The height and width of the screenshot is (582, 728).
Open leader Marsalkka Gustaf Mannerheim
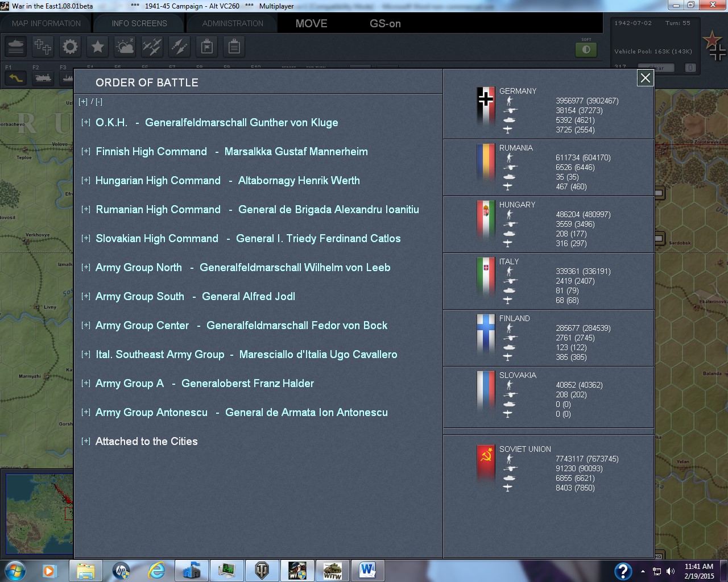tap(296, 152)
